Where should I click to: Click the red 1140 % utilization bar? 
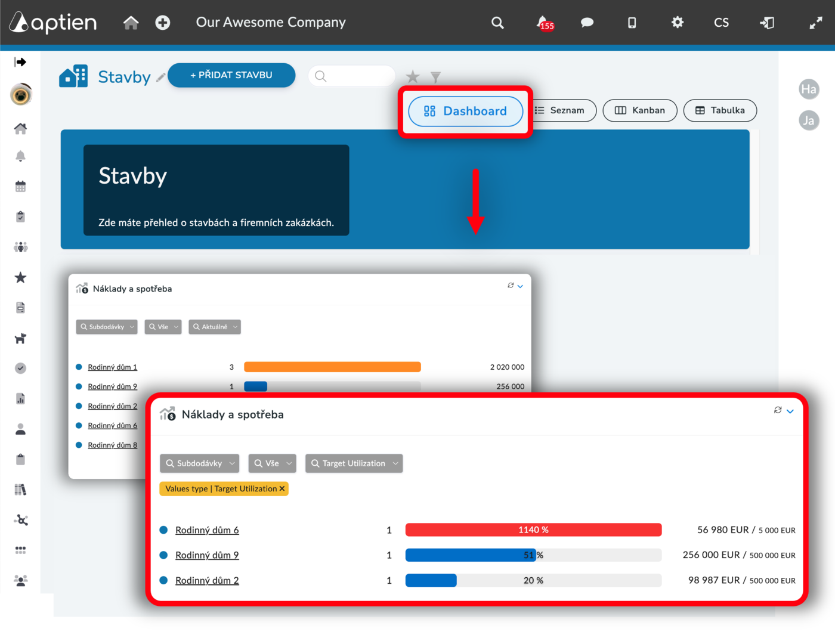[533, 530]
